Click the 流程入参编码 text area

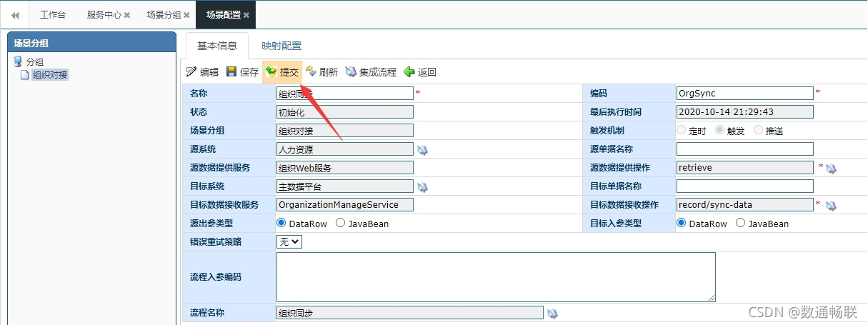(x=496, y=276)
